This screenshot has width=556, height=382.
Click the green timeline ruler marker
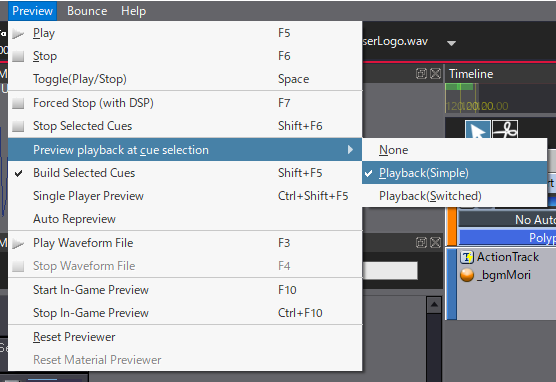pyautogui.click(x=459, y=87)
